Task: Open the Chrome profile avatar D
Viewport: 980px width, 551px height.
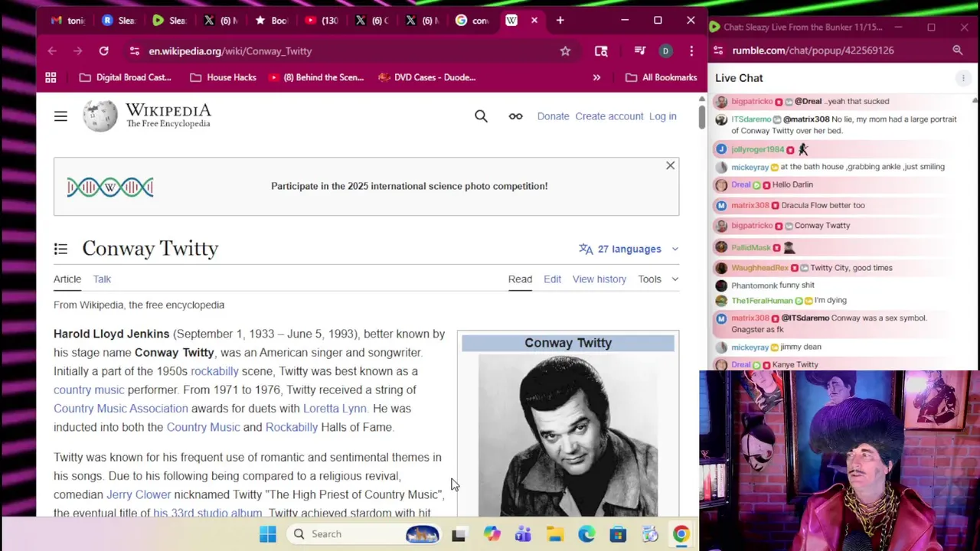Action: tap(665, 51)
